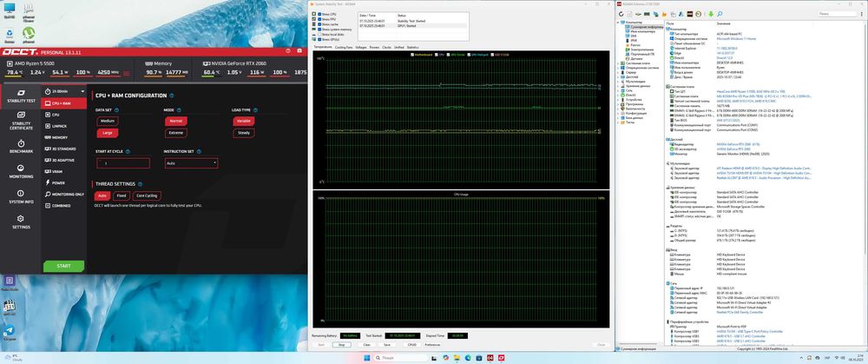Click the help icon next to Mode
Screen dimensions: 868x364
click(x=180, y=110)
